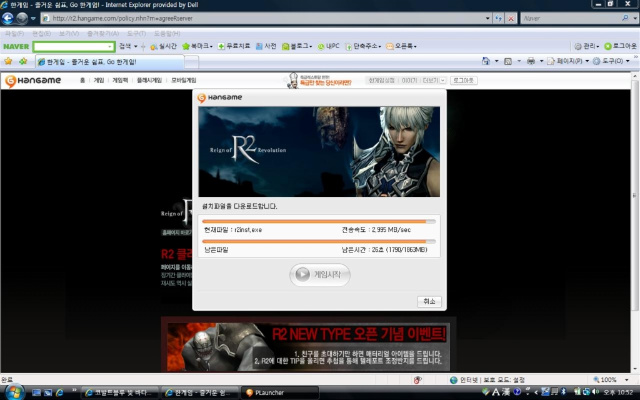Click the RSS feeds icon
The image size is (640, 400).
point(508,61)
